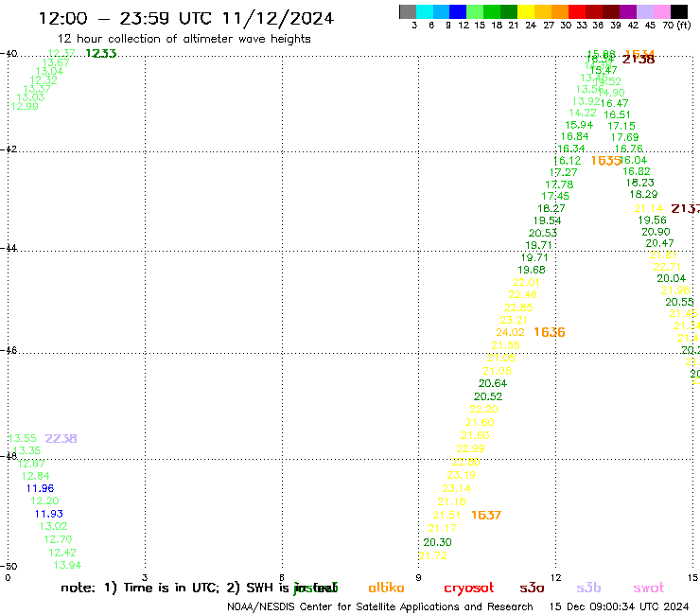Click the wave height value '13.02'
This screenshot has height=615, width=700.
pyautogui.click(x=54, y=527)
